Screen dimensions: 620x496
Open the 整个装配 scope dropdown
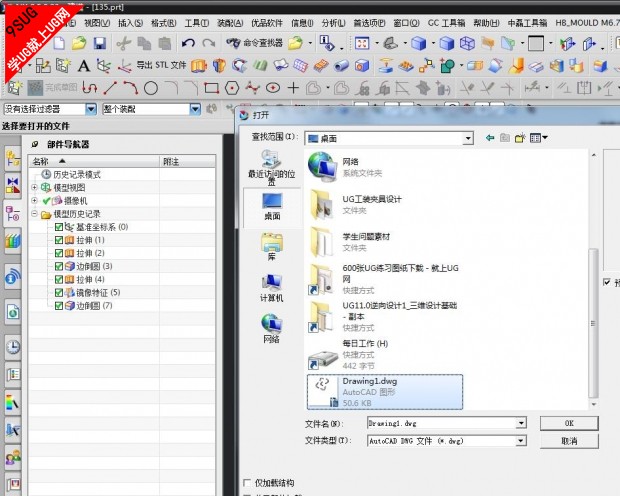(x=195, y=109)
